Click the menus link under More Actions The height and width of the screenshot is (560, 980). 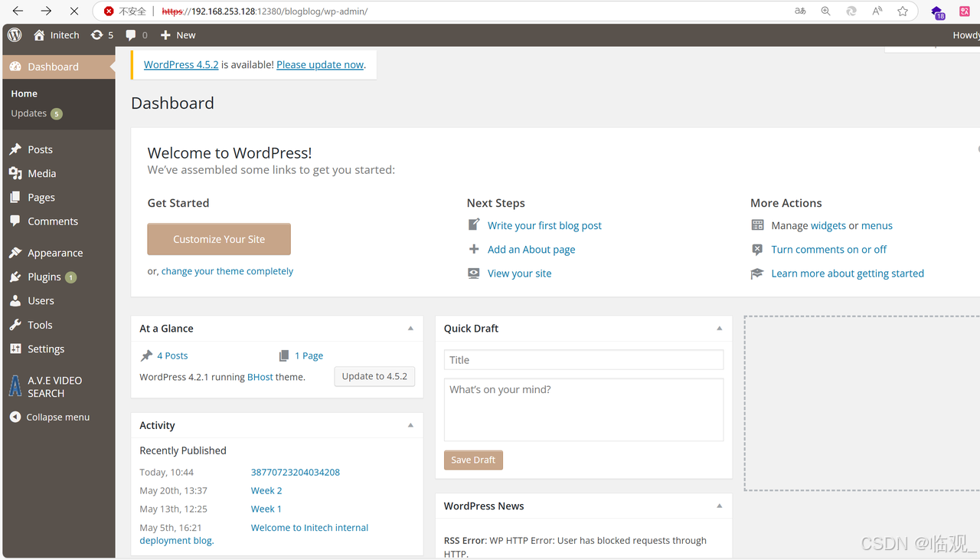(x=877, y=225)
